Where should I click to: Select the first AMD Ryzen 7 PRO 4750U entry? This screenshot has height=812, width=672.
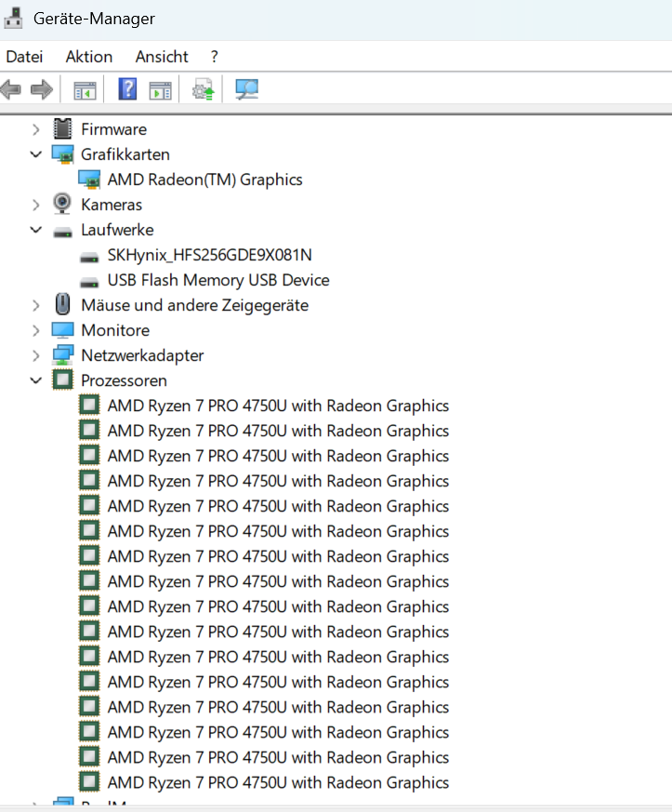278,406
